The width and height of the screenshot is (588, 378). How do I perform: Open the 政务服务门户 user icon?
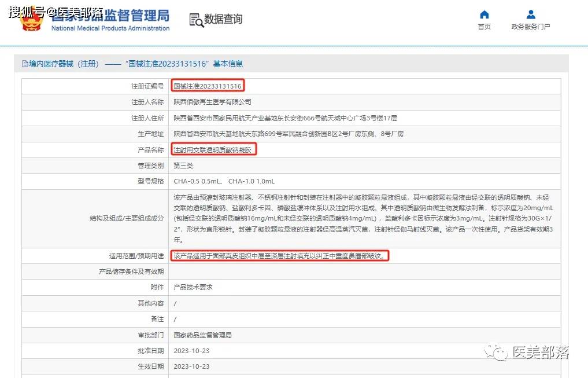[x=531, y=14]
